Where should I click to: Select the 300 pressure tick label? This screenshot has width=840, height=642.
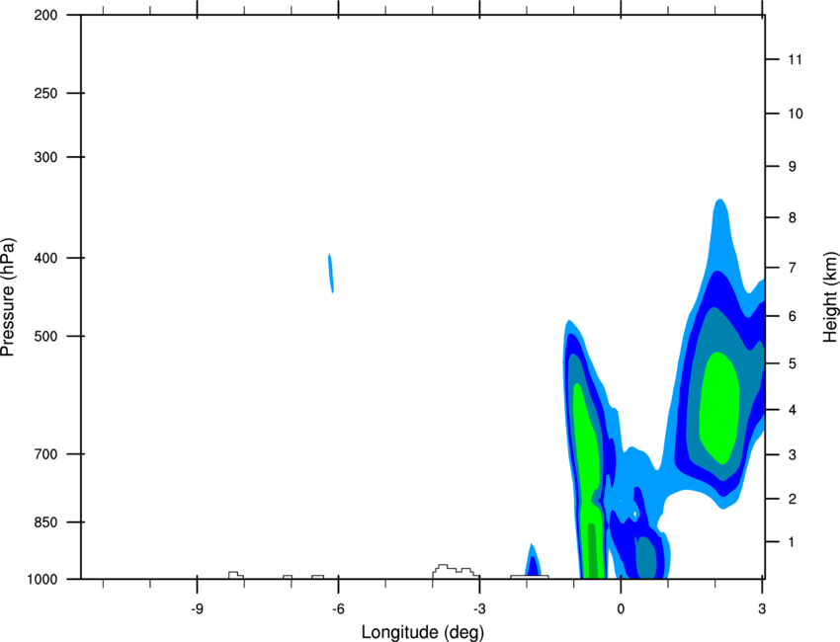[x=45, y=157]
